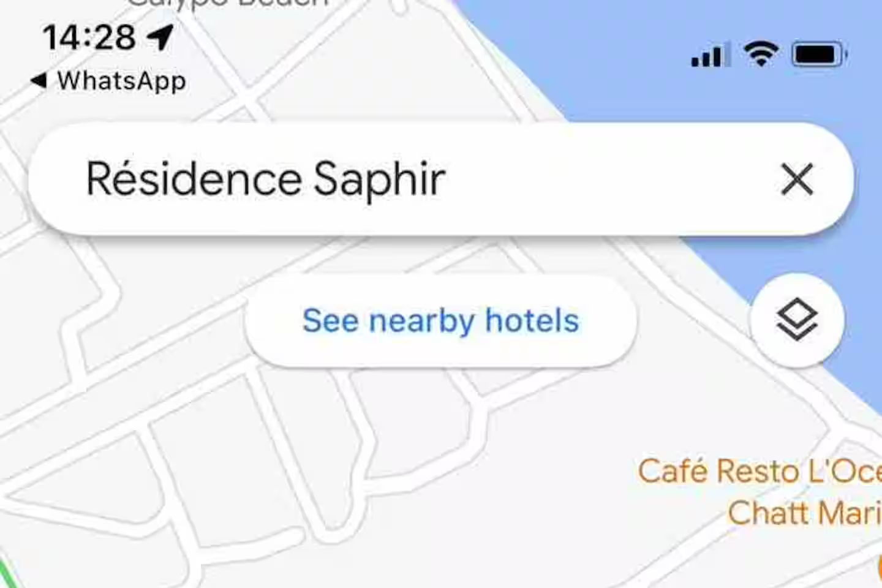Select the Café Resto L'Oce place label
882x588 pixels.
(x=759, y=471)
